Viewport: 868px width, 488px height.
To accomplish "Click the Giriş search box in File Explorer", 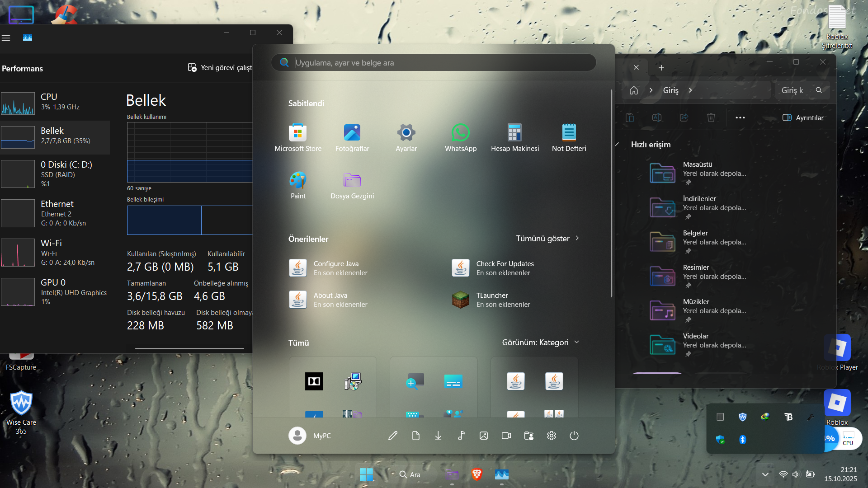I will (x=802, y=90).
